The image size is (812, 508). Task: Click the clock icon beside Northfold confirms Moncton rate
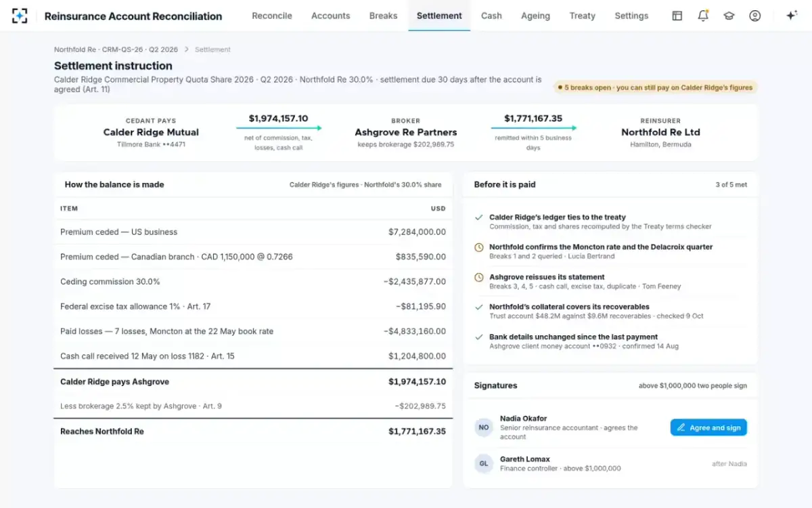click(x=479, y=248)
